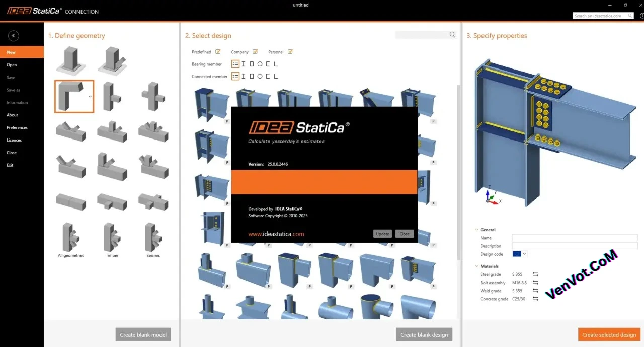Choose the angle section for connected member
This screenshot has height=347, width=644.
coord(276,76)
